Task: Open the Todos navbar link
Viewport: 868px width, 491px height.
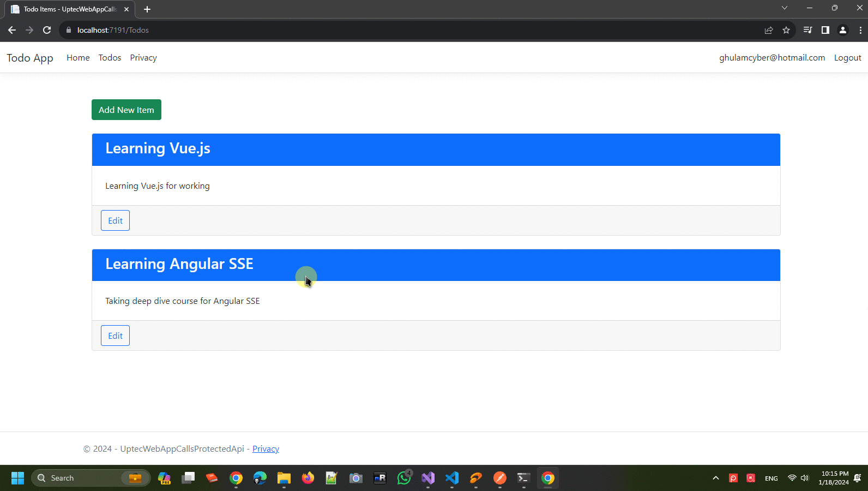Action: (x=110, y=58)
